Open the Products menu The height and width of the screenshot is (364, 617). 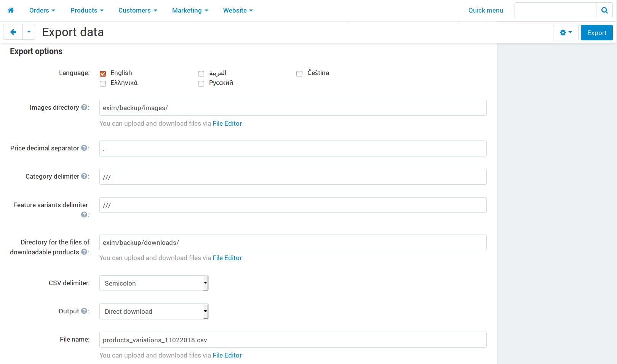pos(87,10)
